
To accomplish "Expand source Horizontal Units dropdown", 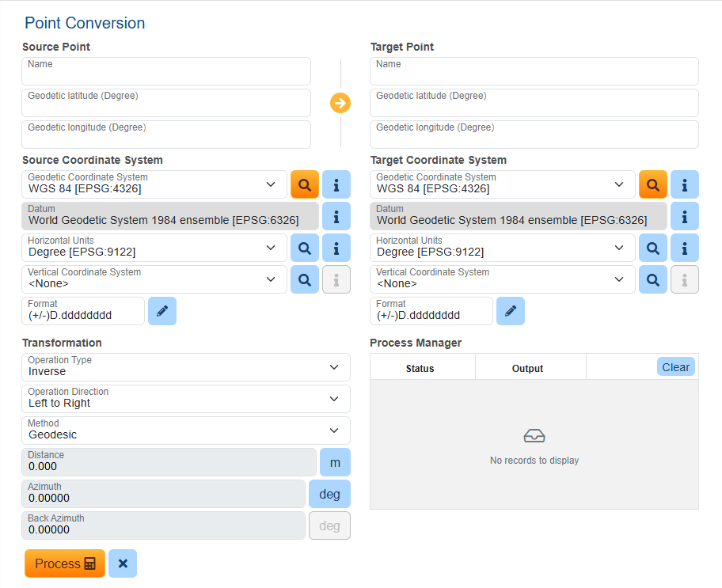I will (x=154, y=248).
